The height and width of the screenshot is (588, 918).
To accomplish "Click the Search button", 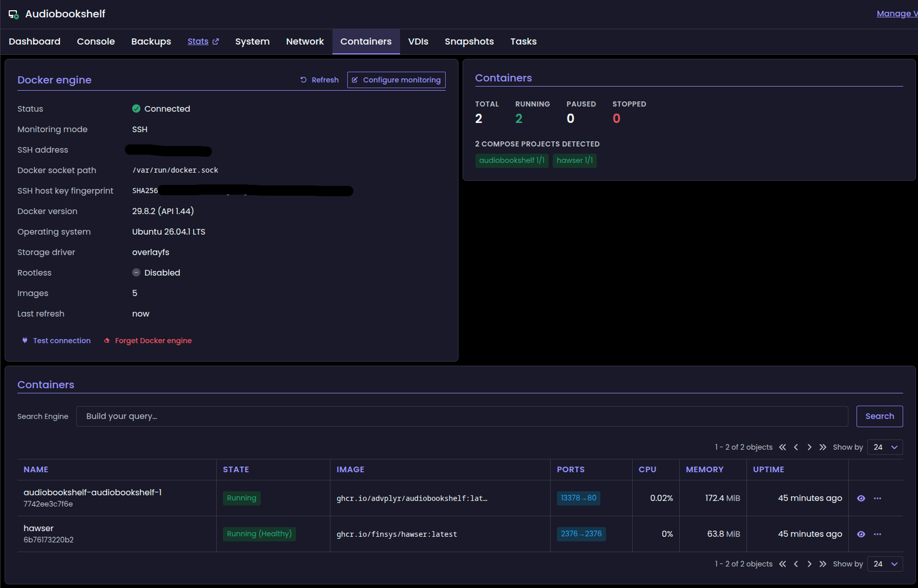I will [x=880, y=416].
